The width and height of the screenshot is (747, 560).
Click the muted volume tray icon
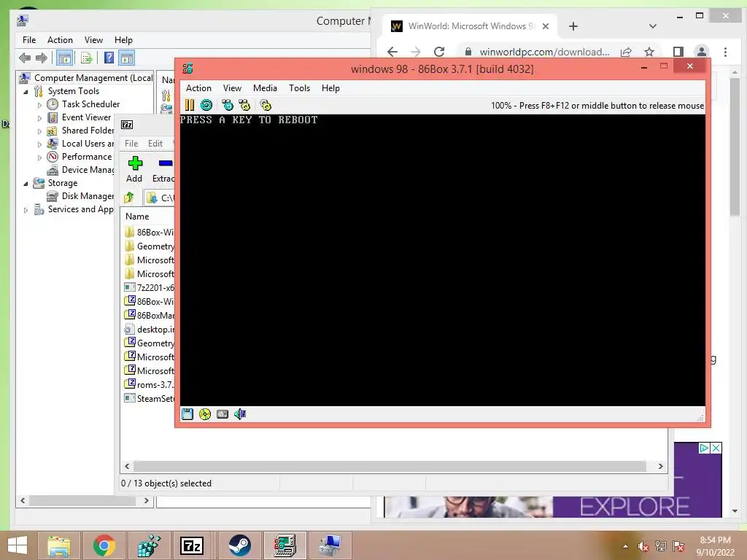643,546
